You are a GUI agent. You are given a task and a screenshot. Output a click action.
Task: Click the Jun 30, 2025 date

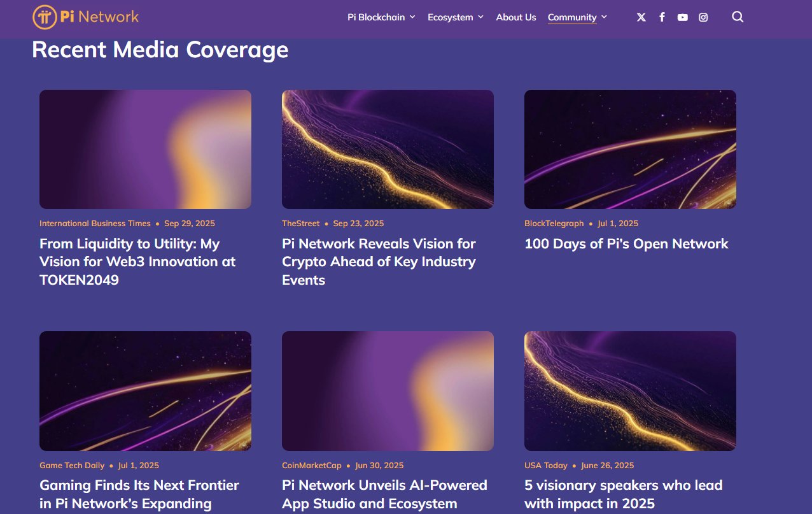[x=379, y=466]
